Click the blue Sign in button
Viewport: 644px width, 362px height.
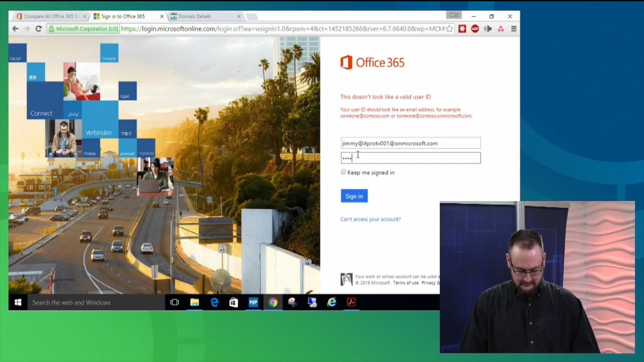pos(354,196)
